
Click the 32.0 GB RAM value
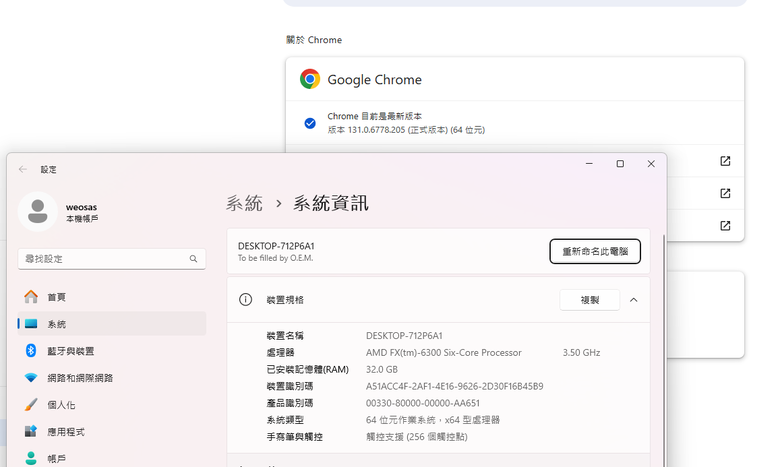[382, 370]
